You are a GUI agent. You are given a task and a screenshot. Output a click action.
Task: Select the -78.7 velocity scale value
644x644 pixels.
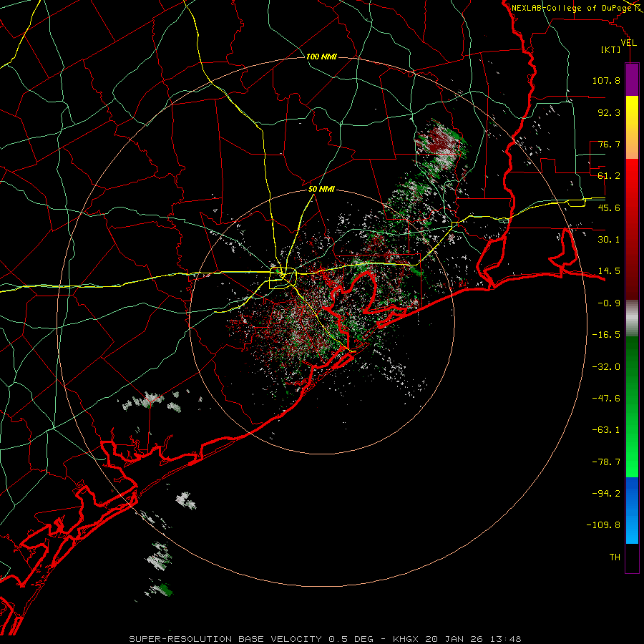(x=606, y=462)
